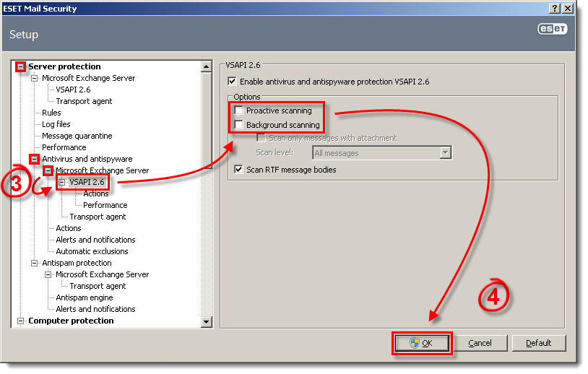Select Log files in the tree
588x374 pixels.
[x=56, y=124]
